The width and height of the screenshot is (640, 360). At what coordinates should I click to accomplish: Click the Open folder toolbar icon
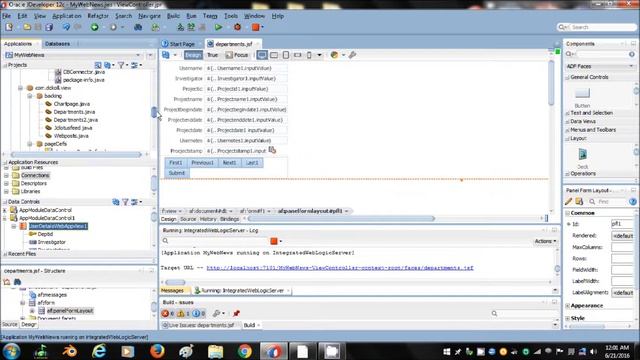tap(27, 27)
